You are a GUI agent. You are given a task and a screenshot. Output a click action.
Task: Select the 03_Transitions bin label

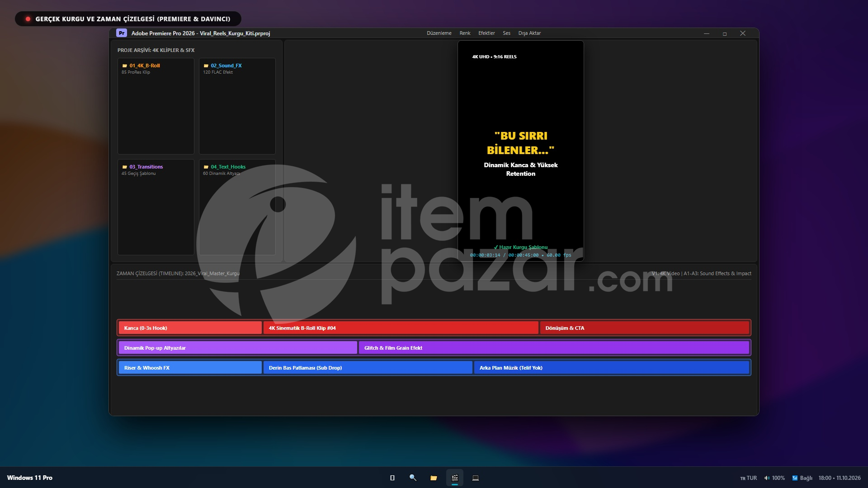pyautogui.click(x=146, y=167)
